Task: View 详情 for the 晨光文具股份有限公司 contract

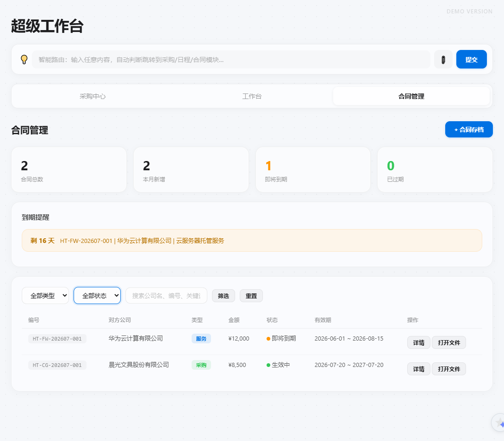Action: 419,369
